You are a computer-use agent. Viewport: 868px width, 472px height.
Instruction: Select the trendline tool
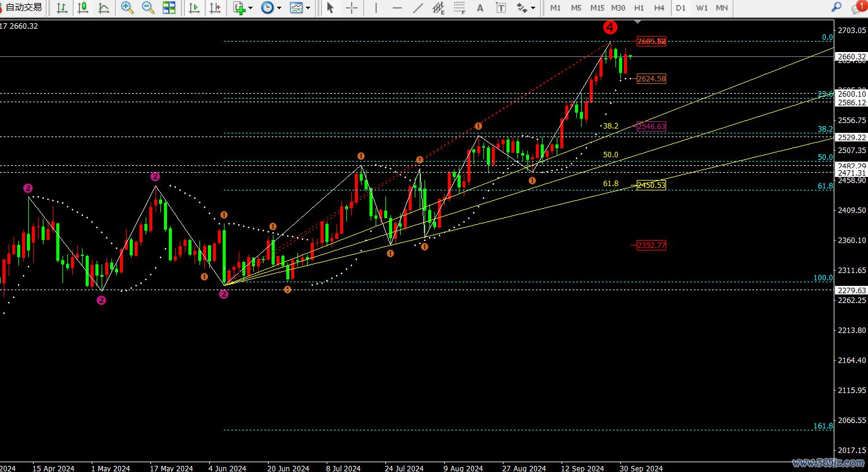[418, 8]
